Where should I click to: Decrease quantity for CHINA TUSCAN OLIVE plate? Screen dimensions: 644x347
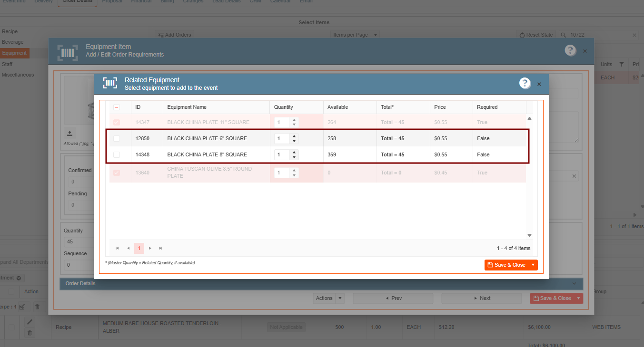coord(294,175)
